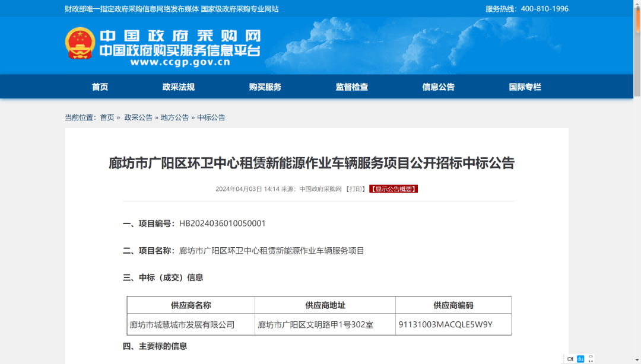Viewport: 641px width, 364px height.
Task: Open the 信息公告 navigation item
Action: pos(439,87)
